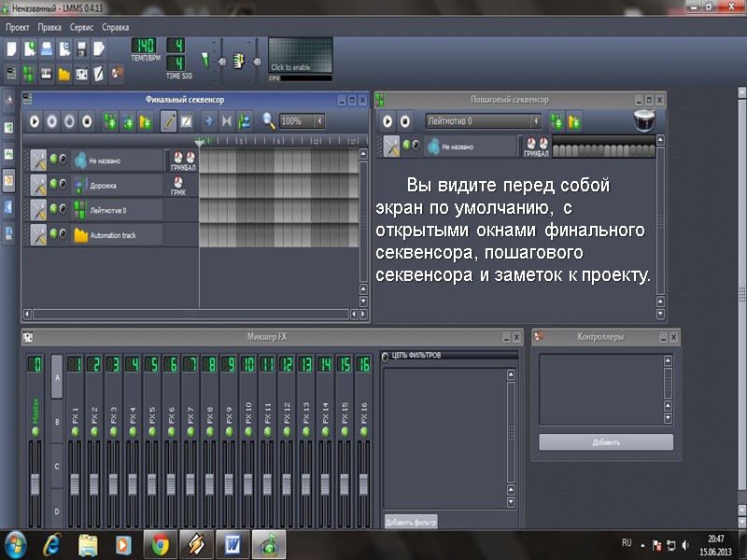Screen dimensions: 747x560
Task: Show the controller rack toolbar icon
Action: [116, 74]
